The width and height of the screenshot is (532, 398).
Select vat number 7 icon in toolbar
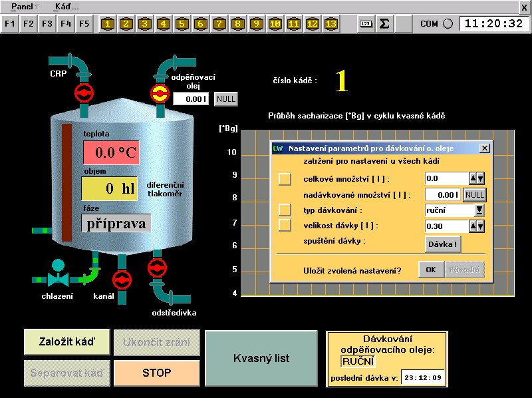click(219, 24)
